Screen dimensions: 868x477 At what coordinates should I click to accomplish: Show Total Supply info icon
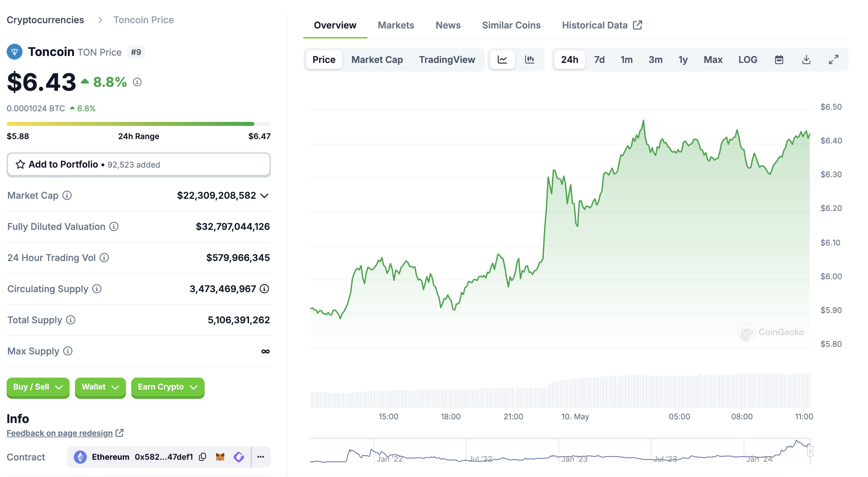[x=70, y=320]
